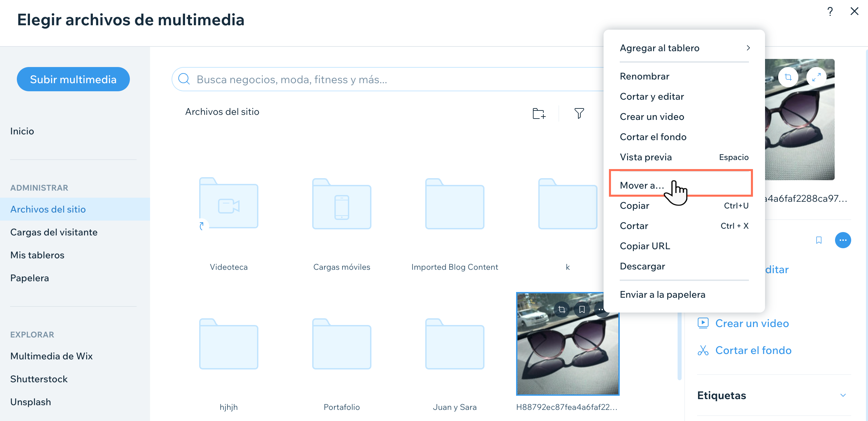Viewport: 868px width, 421px height.
Task: Click crop icon on preview image
Action: (788, 77)
